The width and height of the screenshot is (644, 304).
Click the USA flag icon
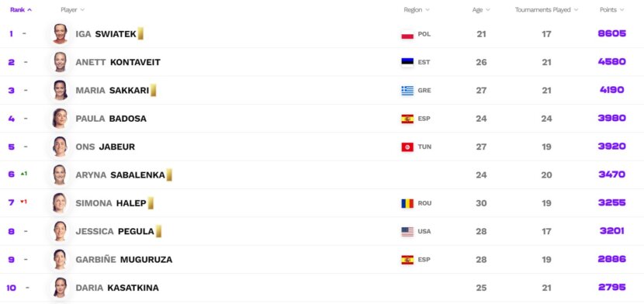coord(407,231)
